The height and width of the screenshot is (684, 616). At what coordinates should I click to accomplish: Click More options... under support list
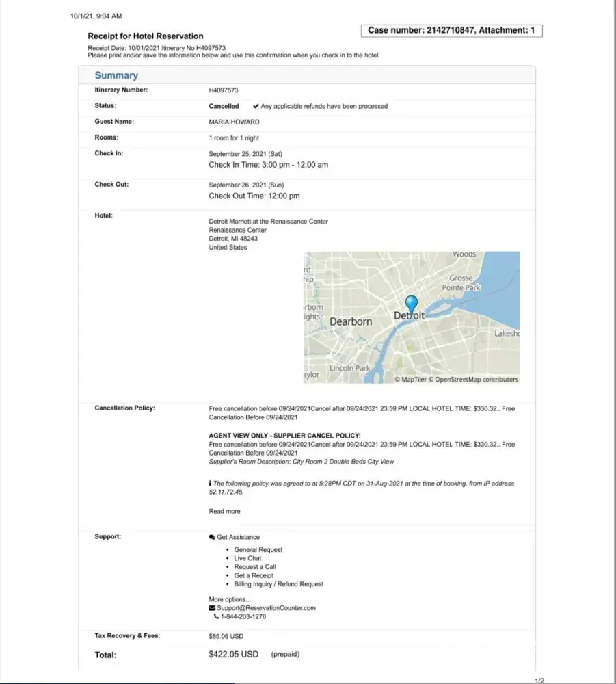230,599
